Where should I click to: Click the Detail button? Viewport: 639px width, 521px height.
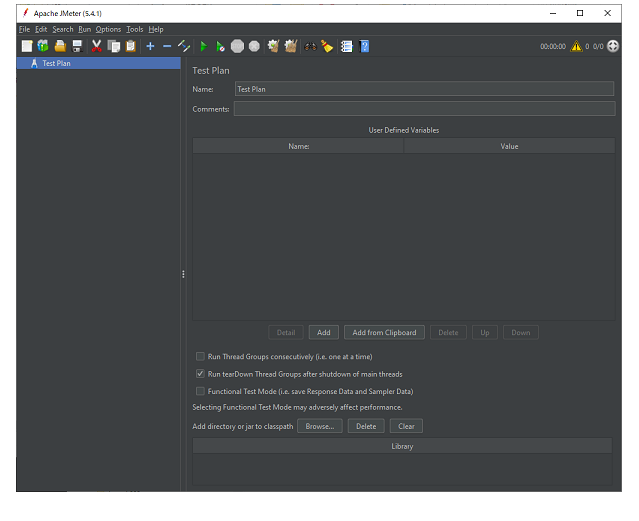coord(286,332)
